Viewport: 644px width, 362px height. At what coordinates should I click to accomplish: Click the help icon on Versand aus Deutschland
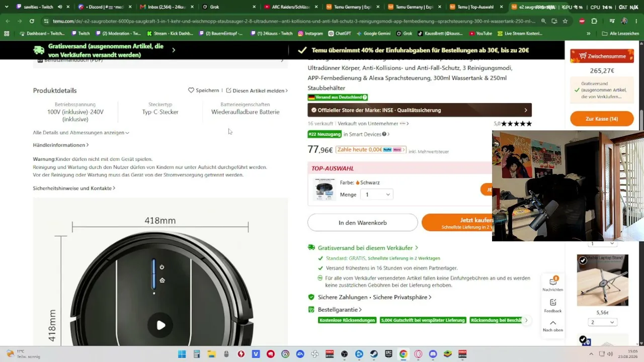(x=365, y=97)
